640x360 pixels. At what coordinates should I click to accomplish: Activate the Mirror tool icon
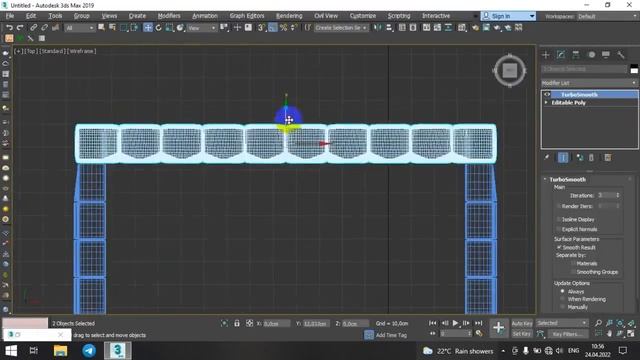pyautogui.click(x=378, y=27)
